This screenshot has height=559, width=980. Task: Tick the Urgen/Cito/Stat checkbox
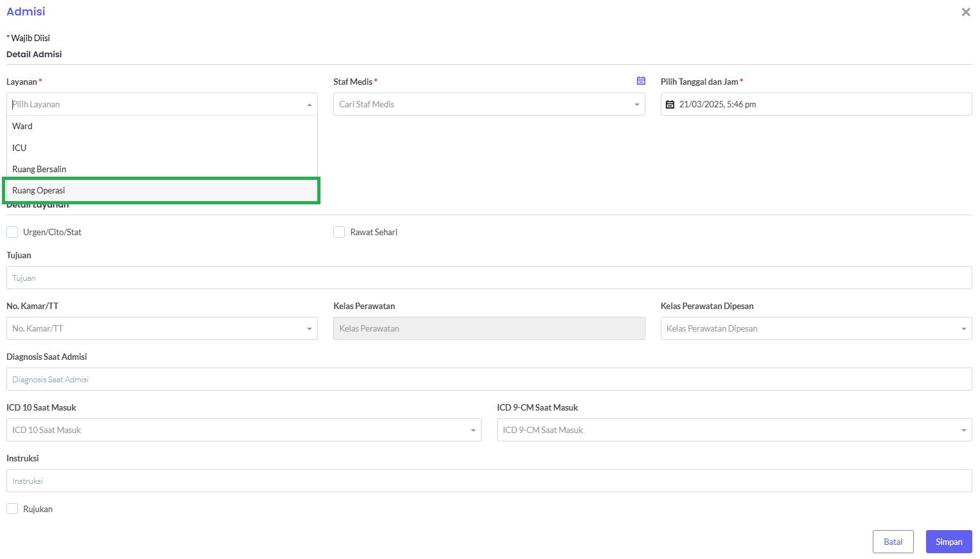[x=12, y=232]
